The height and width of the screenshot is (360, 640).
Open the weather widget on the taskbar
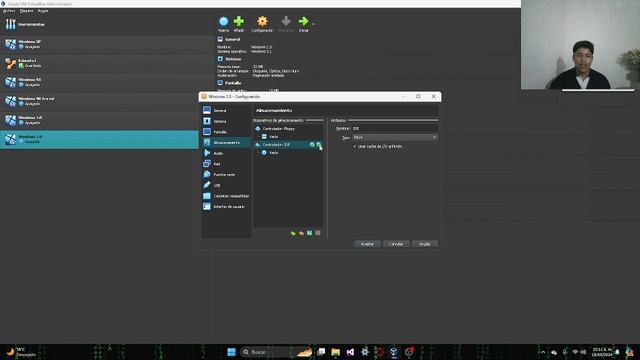tap(21, 352)
